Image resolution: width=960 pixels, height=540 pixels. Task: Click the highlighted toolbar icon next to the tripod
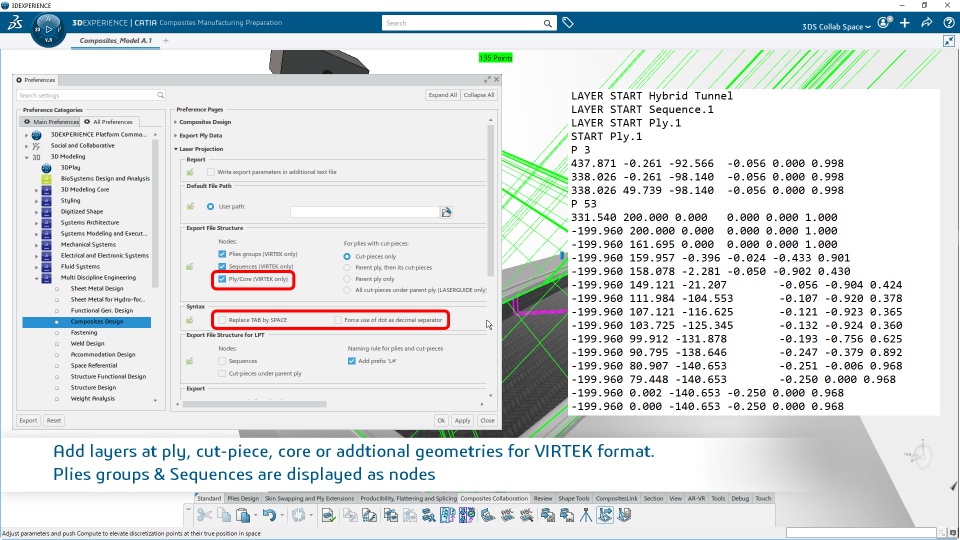point(605,516)
